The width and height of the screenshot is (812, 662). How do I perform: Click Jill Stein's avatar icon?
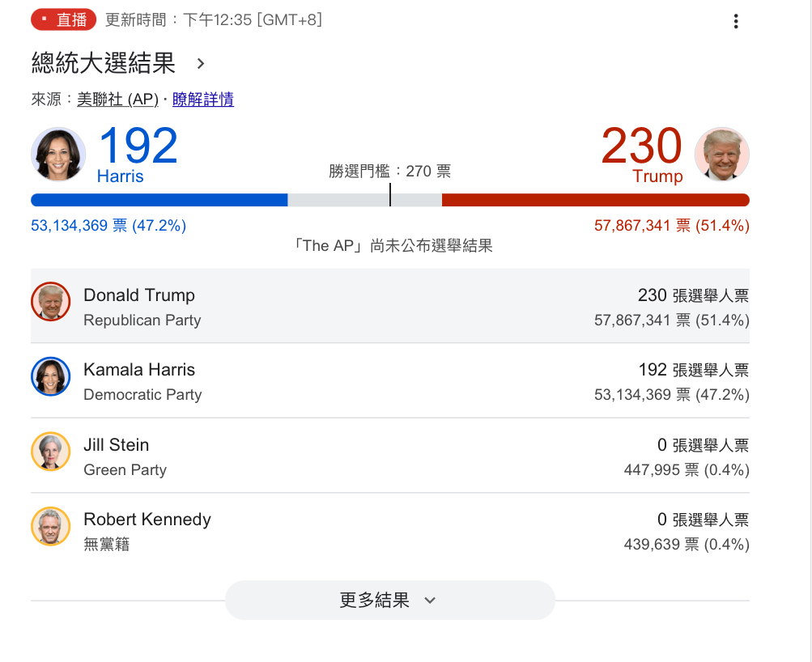51,452
